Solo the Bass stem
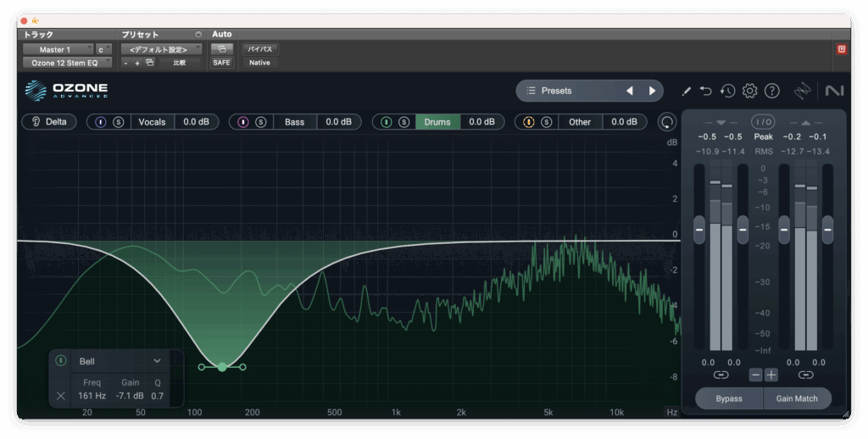The width and height of the screenshot is (868, 439). point(261,122)
